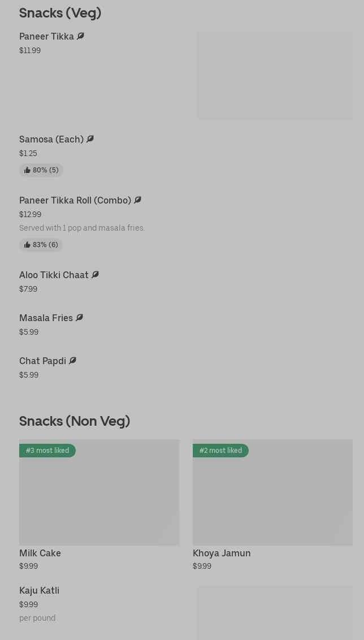The image size is (364, 640).
Task: Open the Paneer Tikka menu item
Action: coord(46,36)
